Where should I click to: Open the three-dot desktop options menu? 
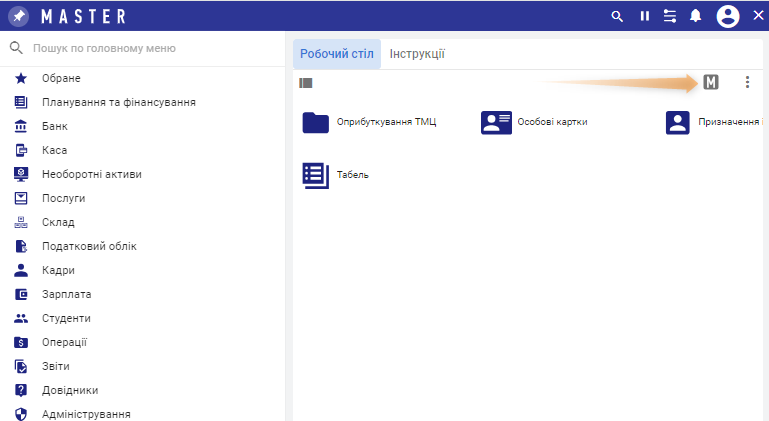(x=747, y=82)
